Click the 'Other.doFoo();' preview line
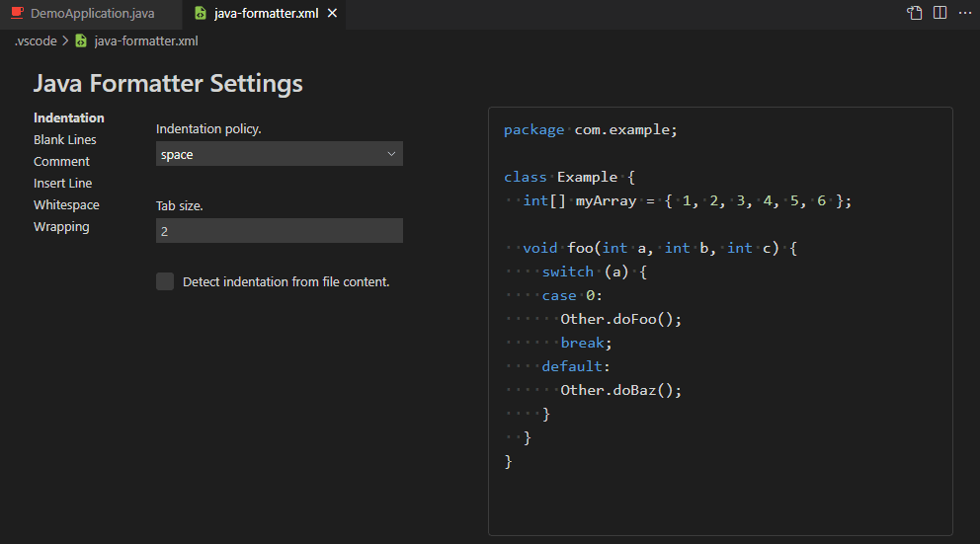This screenshot has width=980, height=544. click(620, 320)
